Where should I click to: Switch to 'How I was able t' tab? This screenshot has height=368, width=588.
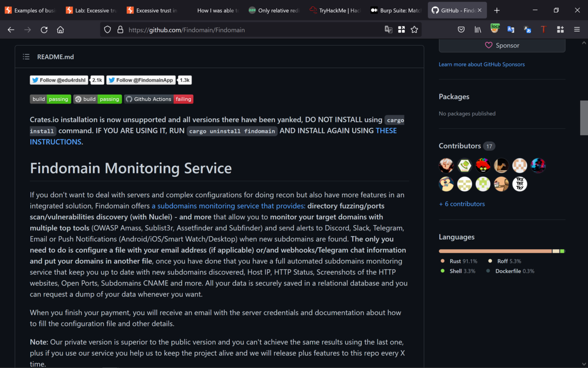212,10
